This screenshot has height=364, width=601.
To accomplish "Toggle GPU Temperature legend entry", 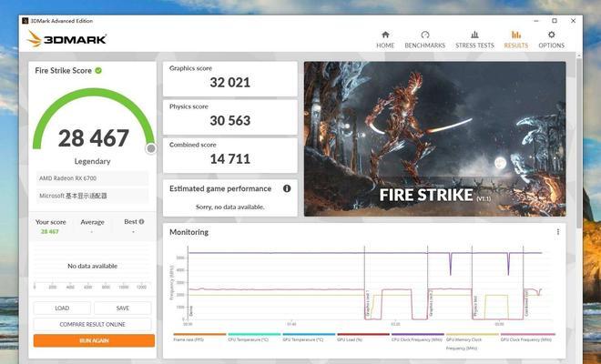I will click(309, 338).
